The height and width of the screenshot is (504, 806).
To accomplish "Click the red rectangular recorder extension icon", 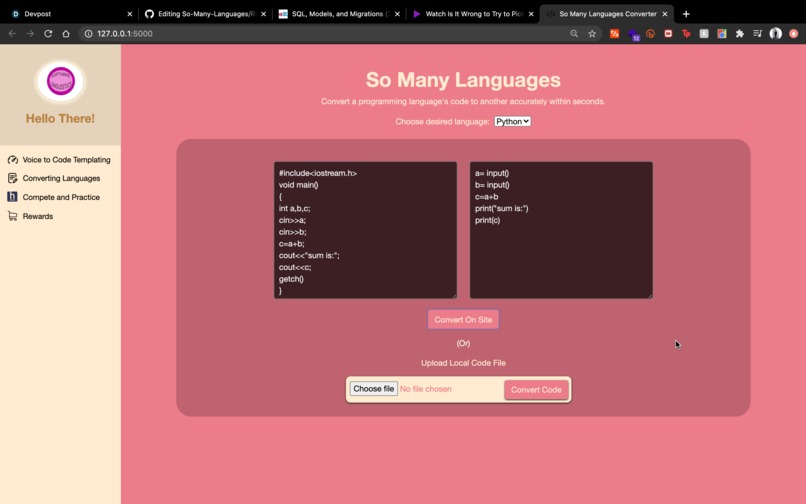I will click(668, 33).
